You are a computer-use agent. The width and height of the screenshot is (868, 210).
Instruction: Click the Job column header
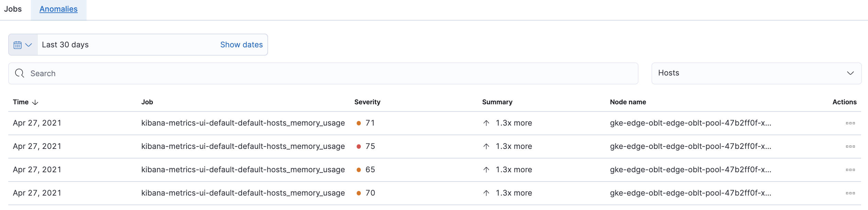coord(147,102)
